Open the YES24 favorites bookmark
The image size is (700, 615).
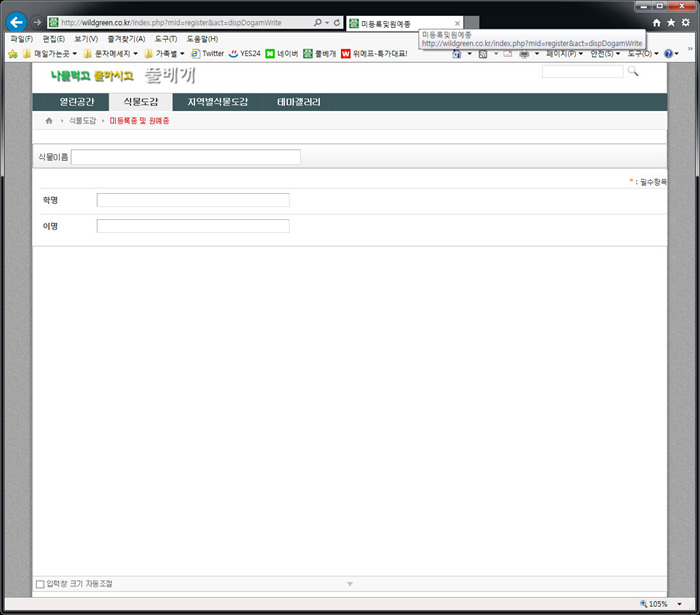click(244, 54)
